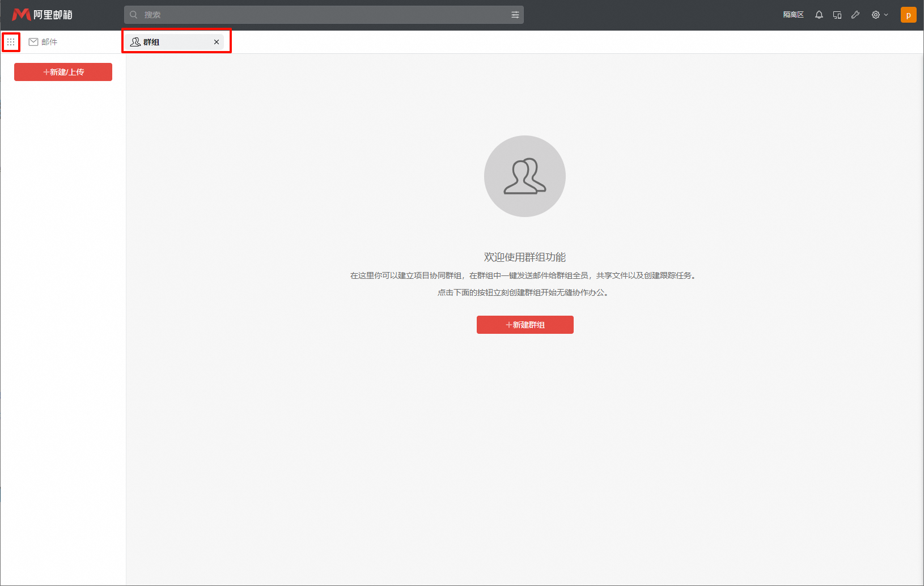Click the 阿里邮箱 logo
924x586 pixels.
click(43, 15)
